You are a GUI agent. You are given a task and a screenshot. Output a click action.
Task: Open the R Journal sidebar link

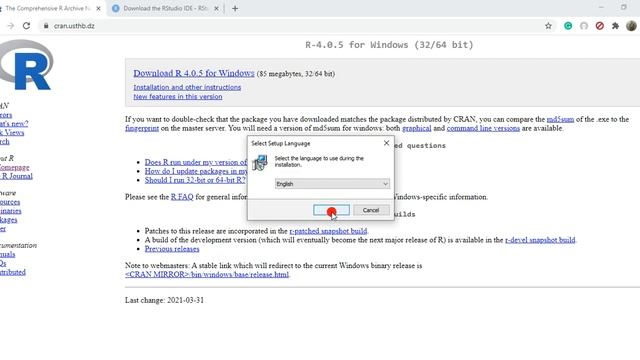[x=16, y=176]
